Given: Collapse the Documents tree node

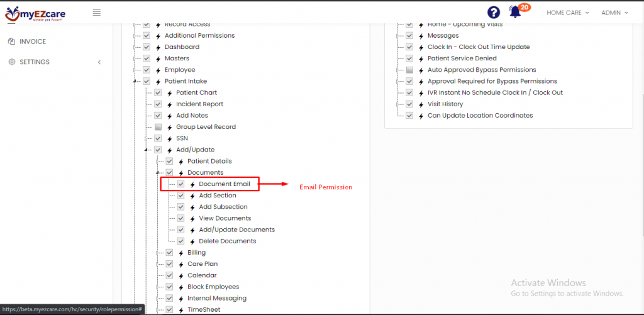Looking at the screenshot, I should pyautogui.click(x=157, y=173).
